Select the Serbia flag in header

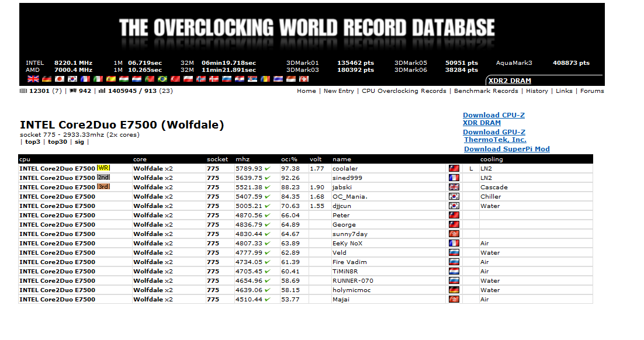pyautogui.click(x=252, y=79)
